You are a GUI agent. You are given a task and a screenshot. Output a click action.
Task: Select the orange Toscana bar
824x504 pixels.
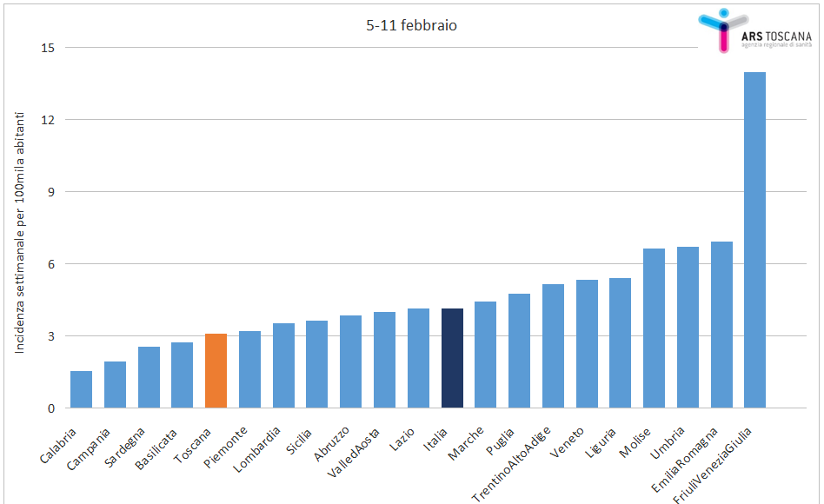pyautogui.click(x=216, y=371)
